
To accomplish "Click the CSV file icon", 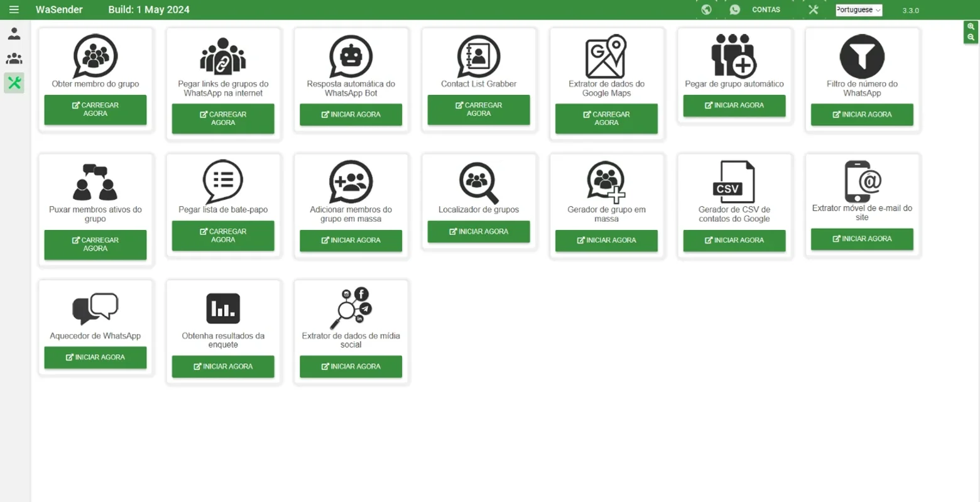I will coord(734,182).
